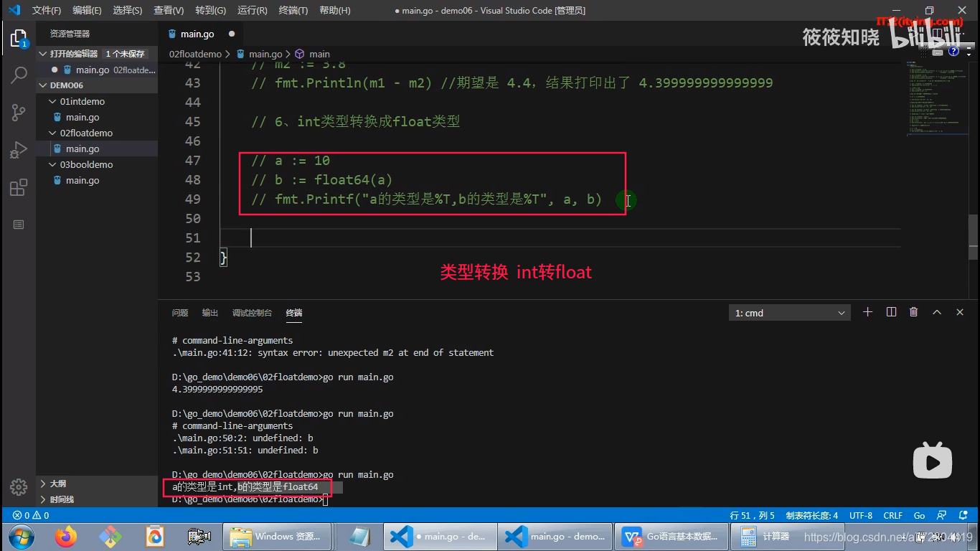Close the terminal panel with X
Screen dimensions: 980x551
click(960, 312)
